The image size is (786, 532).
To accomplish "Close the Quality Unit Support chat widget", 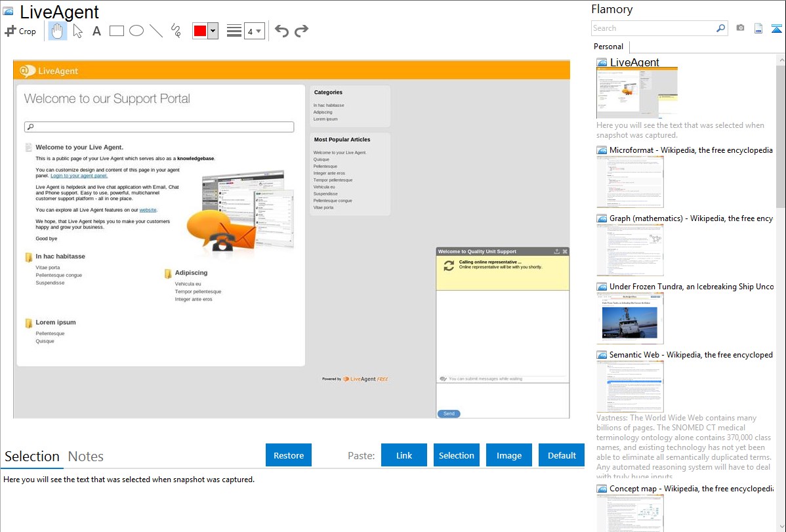I will (565, 252).
